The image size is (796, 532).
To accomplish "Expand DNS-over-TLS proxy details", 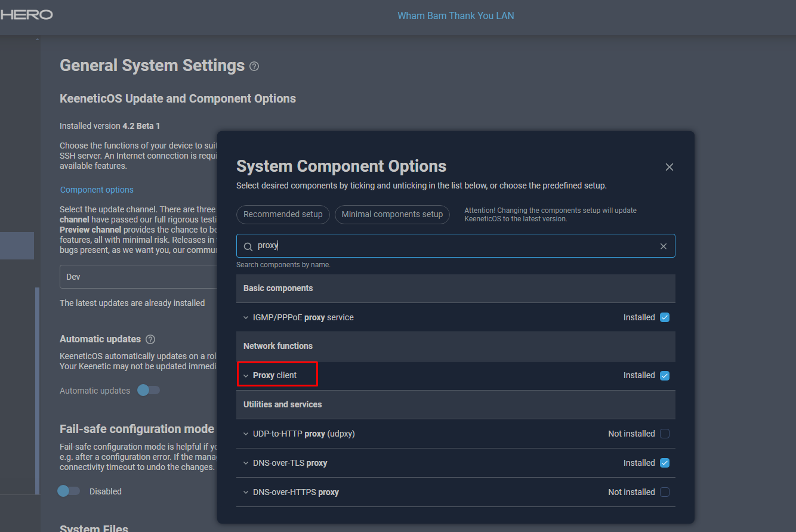I will tap(246, 463).
